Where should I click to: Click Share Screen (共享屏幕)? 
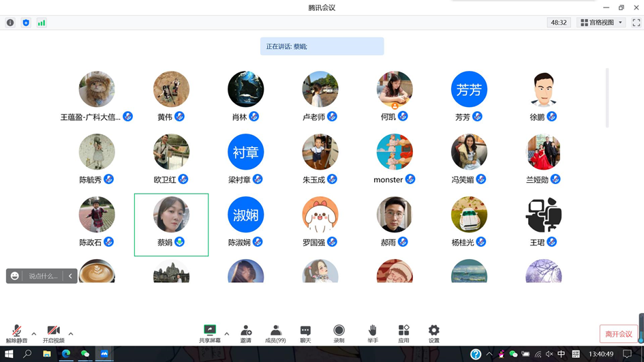[x=210, y=333]
